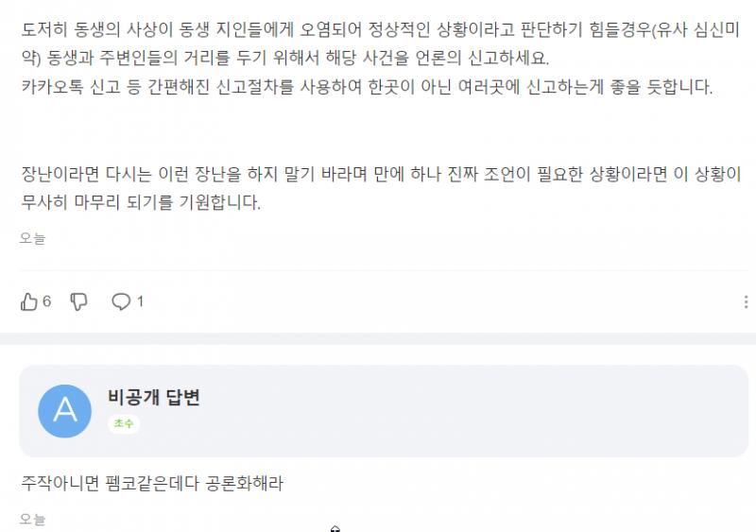The height and width of the screenshot is (532, 756).
Task: Click the green '초수' level badge
Action: pos(123,424)
